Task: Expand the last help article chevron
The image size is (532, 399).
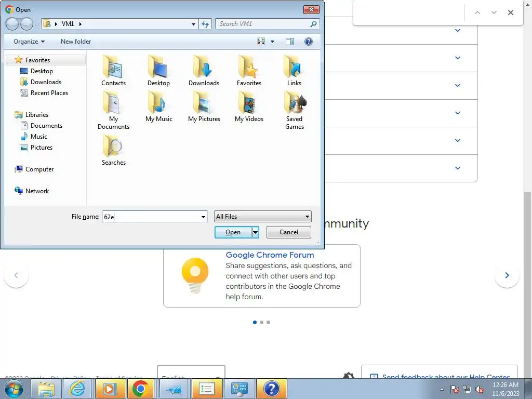Action: [x=457, y=168]
